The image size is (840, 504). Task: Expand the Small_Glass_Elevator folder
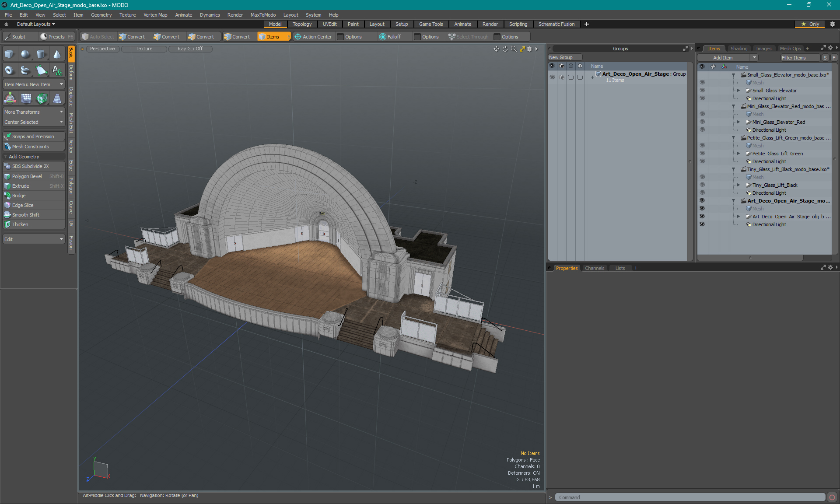click(739, 91)
